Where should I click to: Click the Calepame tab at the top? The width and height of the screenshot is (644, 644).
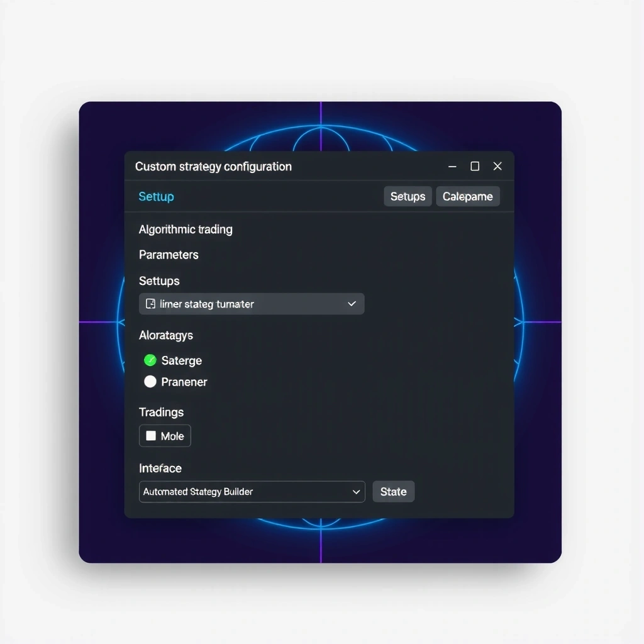[468, 196]
